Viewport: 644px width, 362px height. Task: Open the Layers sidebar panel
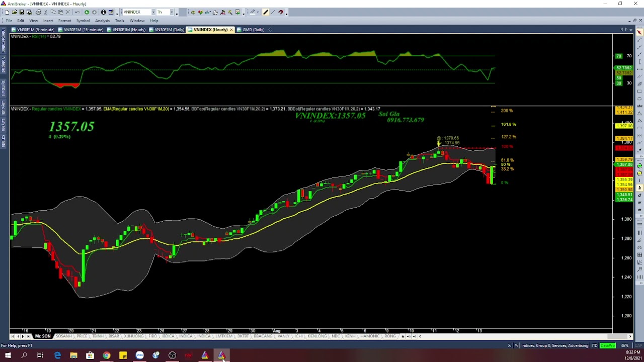click(x=3, y=125)
